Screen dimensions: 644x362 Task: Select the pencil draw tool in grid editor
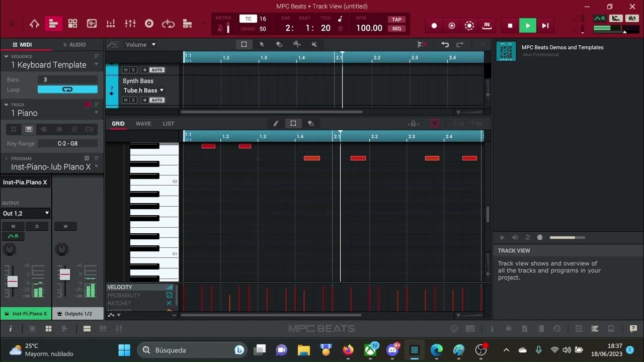pos(276,123)
